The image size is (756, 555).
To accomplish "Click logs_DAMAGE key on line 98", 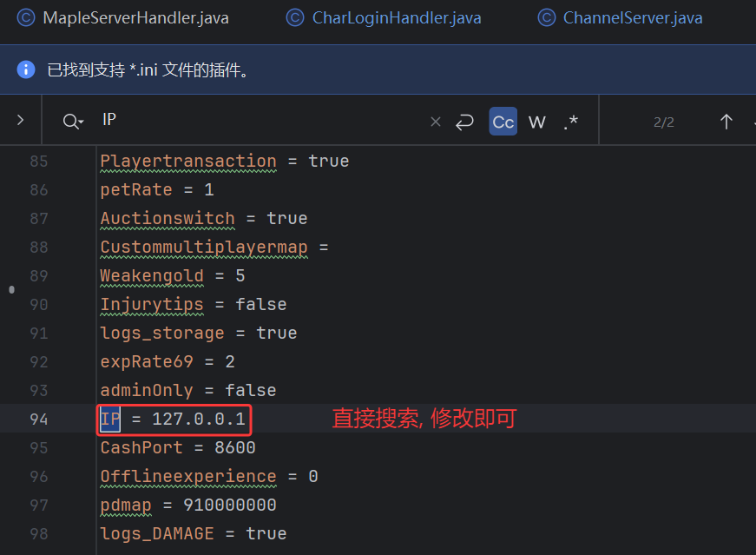I will click(157, 534).
